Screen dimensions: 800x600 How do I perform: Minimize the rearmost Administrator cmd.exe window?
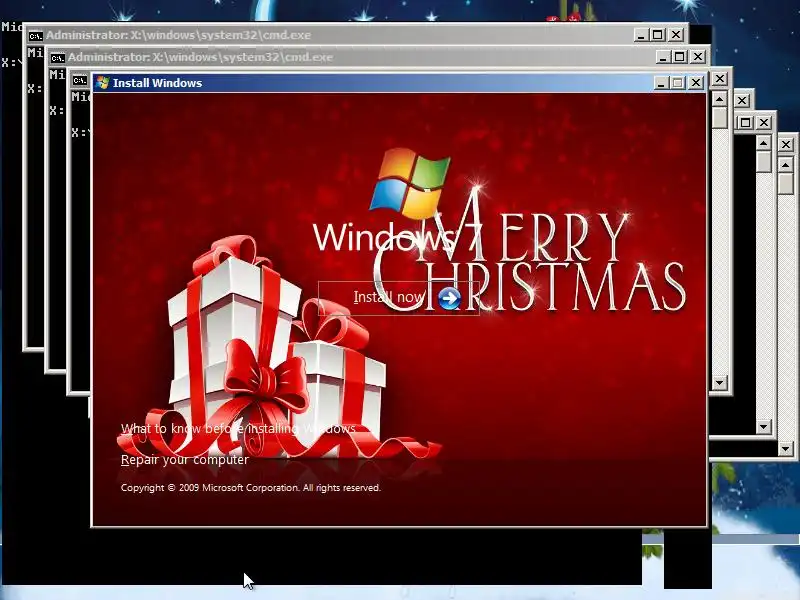click(x=641, y=35)
